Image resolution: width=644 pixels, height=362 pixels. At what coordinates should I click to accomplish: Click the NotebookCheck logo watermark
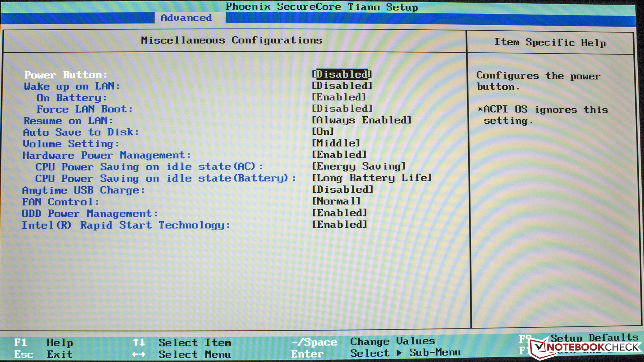tap(586, 347)
